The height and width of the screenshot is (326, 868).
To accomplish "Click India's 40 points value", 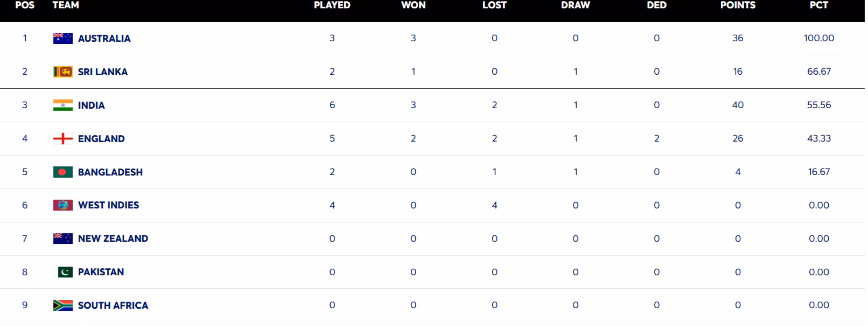I will (x=738, y=105).
